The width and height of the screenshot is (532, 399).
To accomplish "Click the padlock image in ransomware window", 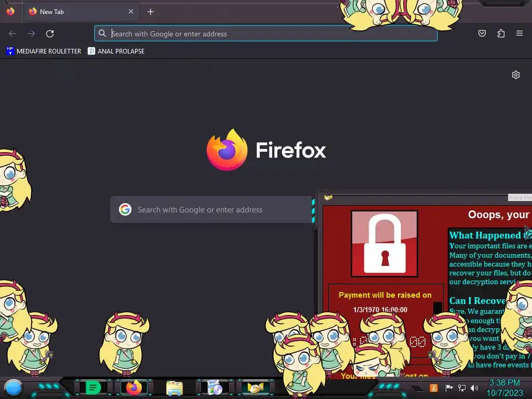I will coord(384,244).
